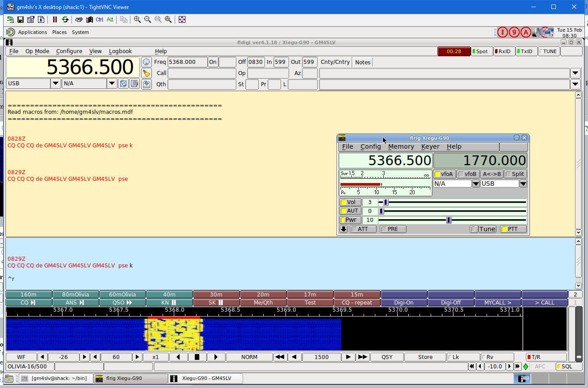The height and width of the screenshot is (388, 588).
Task: Open the USB mode dropdown in fldigi
Action: click(55, 83)
